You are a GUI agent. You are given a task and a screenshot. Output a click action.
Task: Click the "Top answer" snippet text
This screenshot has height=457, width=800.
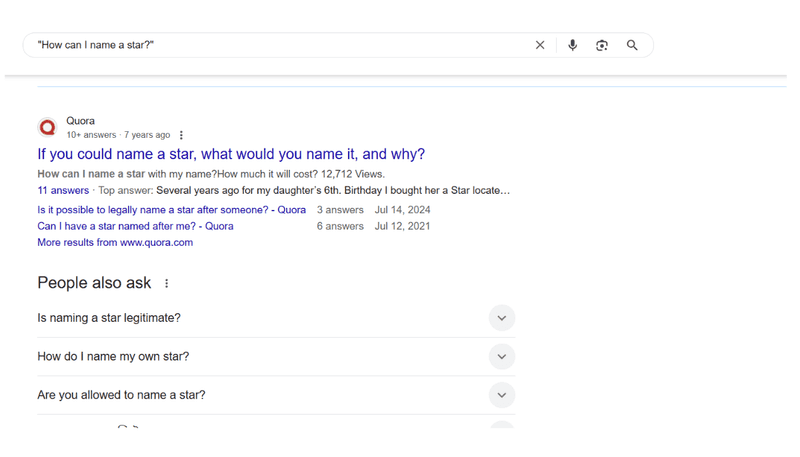(304, 190)
